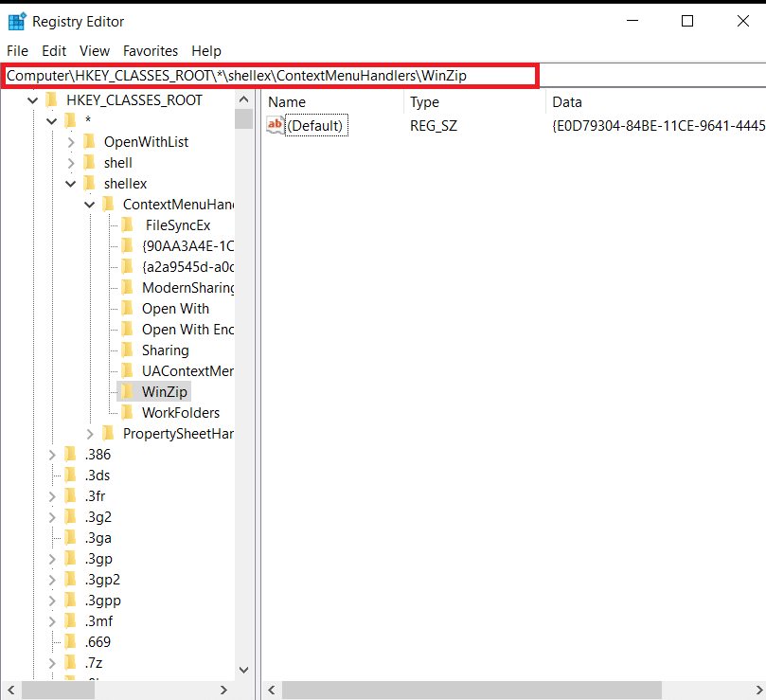Click the WorkFolders key folder icon
This screenshot has width=766, height=700.
coord(127,413)
